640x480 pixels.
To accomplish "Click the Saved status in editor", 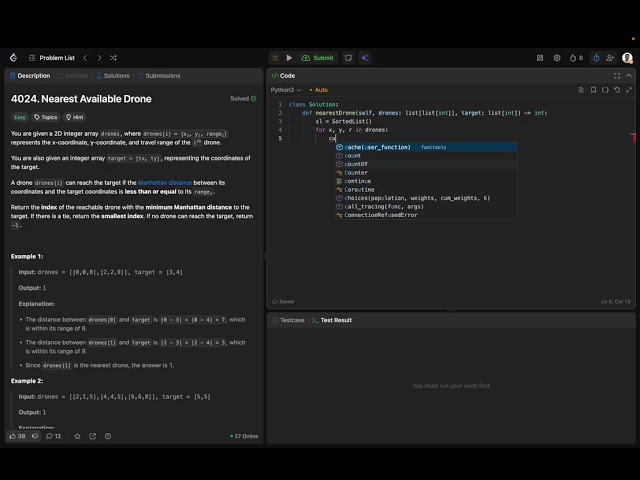I will click(x=283, y=302).
